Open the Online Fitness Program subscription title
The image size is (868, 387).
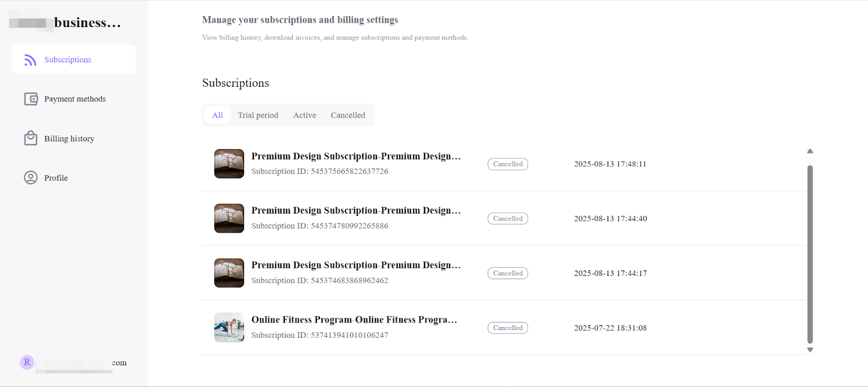pos(354,320)
